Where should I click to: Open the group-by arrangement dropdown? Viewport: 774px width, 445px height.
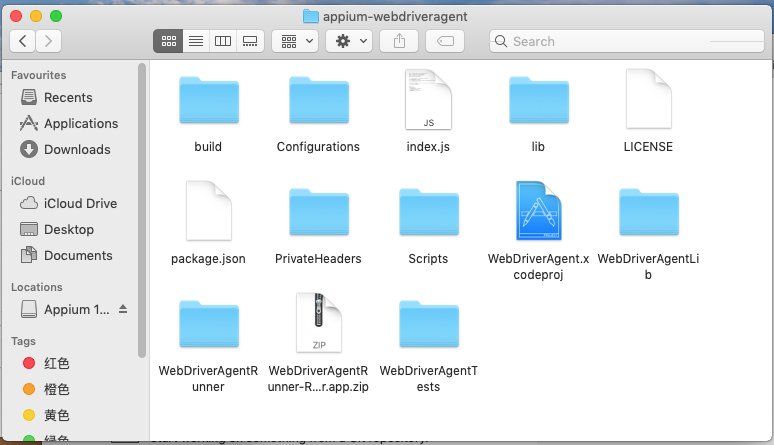pos(295,41)
